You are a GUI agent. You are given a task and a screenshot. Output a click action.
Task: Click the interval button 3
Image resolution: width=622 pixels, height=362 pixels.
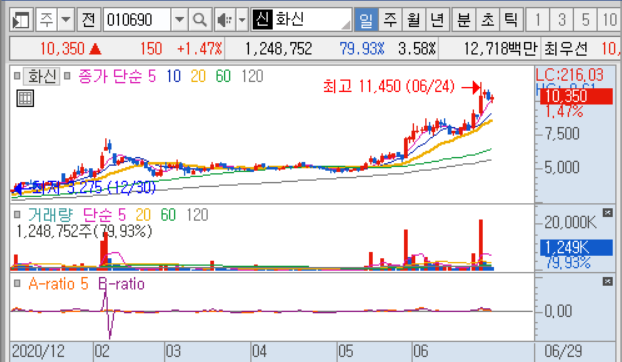tap(561, 19)
